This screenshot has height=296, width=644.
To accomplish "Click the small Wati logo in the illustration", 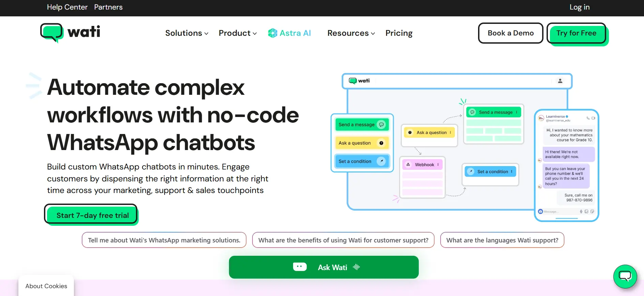I will point(359,81).
